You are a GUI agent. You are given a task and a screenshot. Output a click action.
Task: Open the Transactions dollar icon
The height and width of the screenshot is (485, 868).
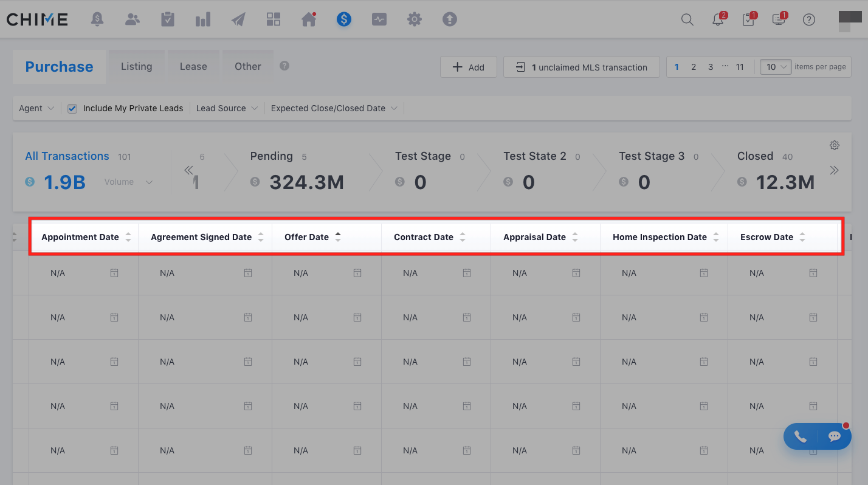(x=344, y=19)
